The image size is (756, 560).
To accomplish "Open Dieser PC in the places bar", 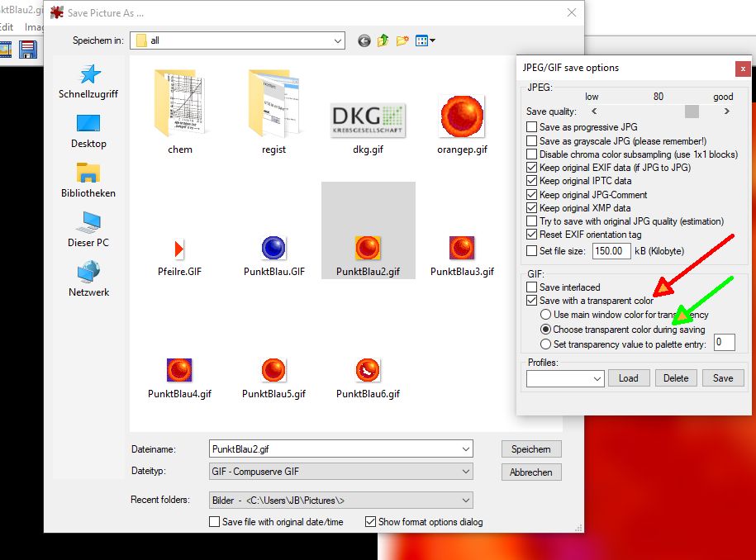I will [x=88, y=230].
